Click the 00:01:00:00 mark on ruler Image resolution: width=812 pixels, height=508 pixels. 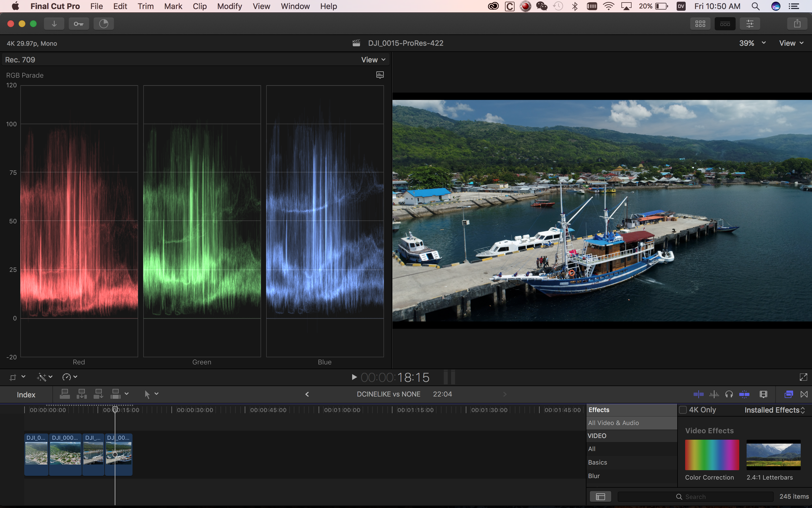click(342, 410)
